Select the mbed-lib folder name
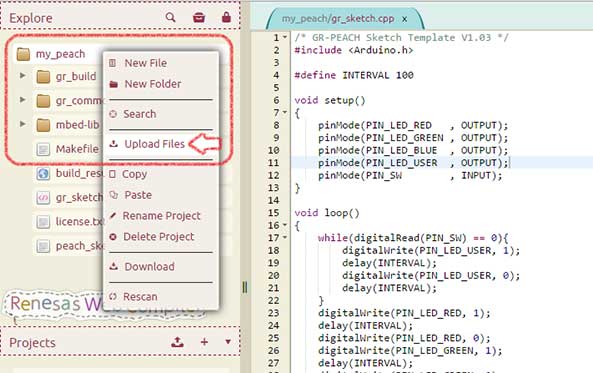The image size is (593, 373). 78,124
